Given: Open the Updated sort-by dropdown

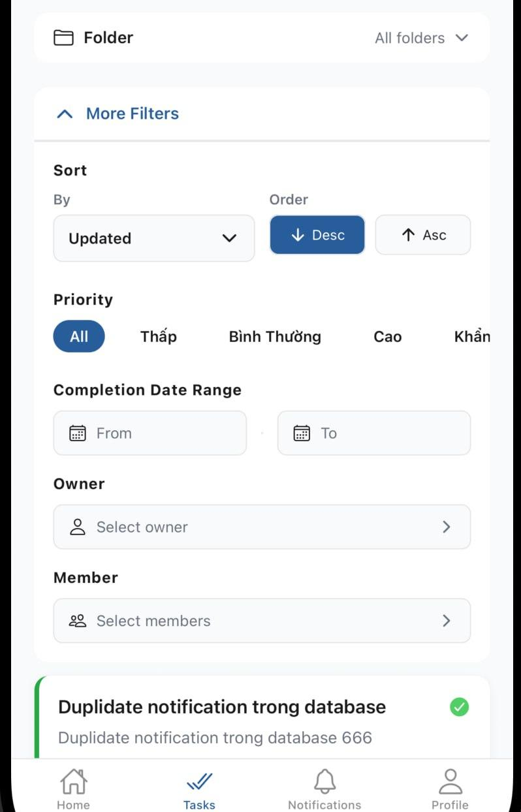Looking at the screenshot, I should [x=153, y=238].
